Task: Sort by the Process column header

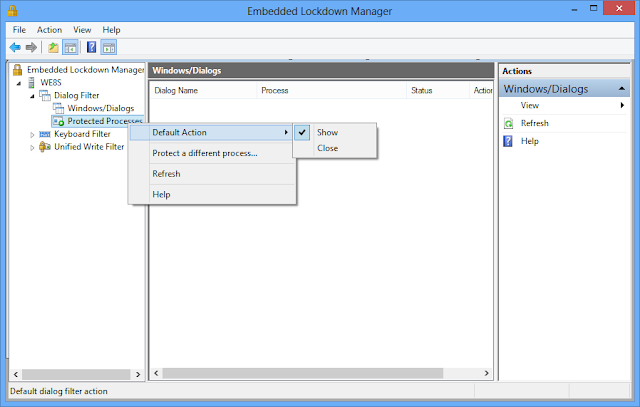Action: 331,91
